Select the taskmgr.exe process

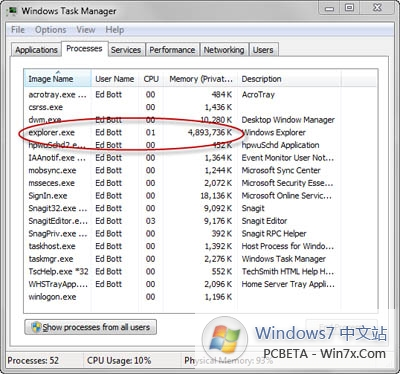coord(200,259)
